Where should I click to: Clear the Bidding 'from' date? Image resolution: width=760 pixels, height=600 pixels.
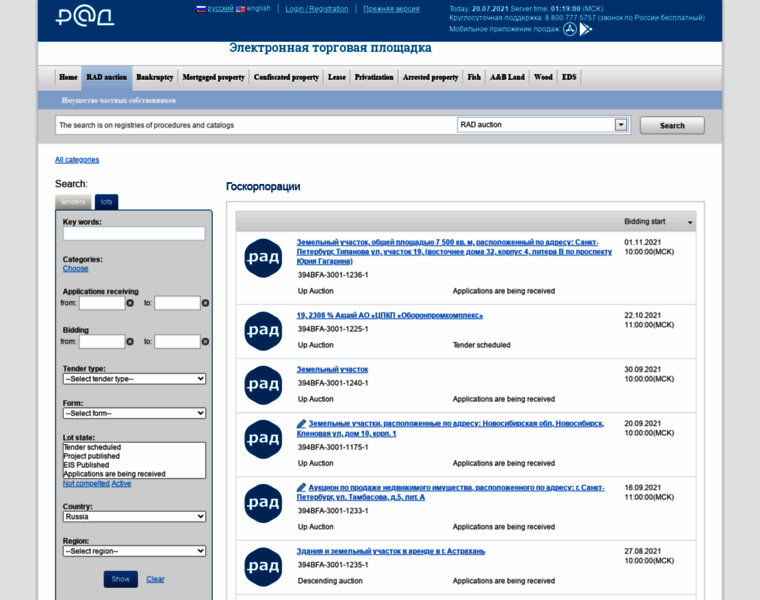pyautogui.click(x=130, y=342)
